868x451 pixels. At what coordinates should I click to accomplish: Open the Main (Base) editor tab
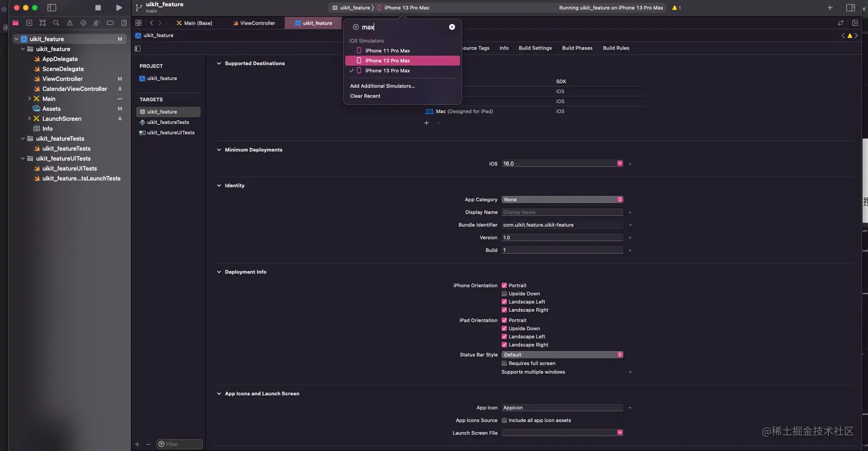(x=195, y=23)
